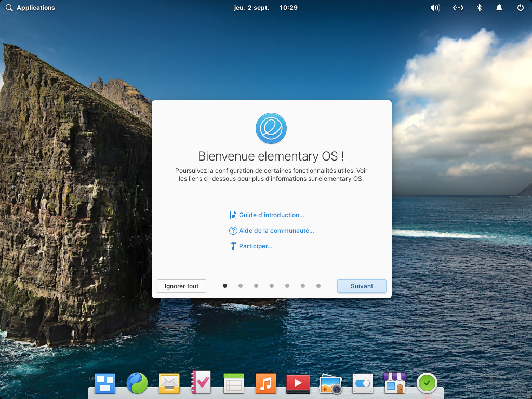Click the Suivant button
This screenshot has height=399, width=532.
coord(362,286)
